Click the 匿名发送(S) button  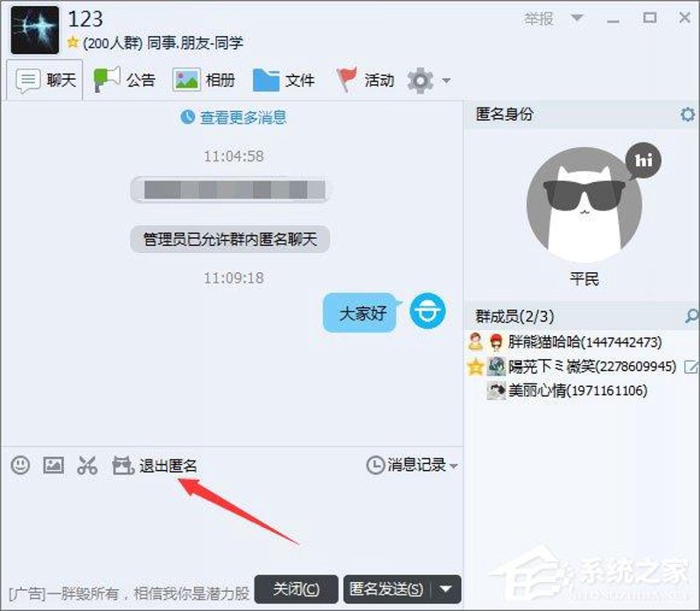[386, 590]
